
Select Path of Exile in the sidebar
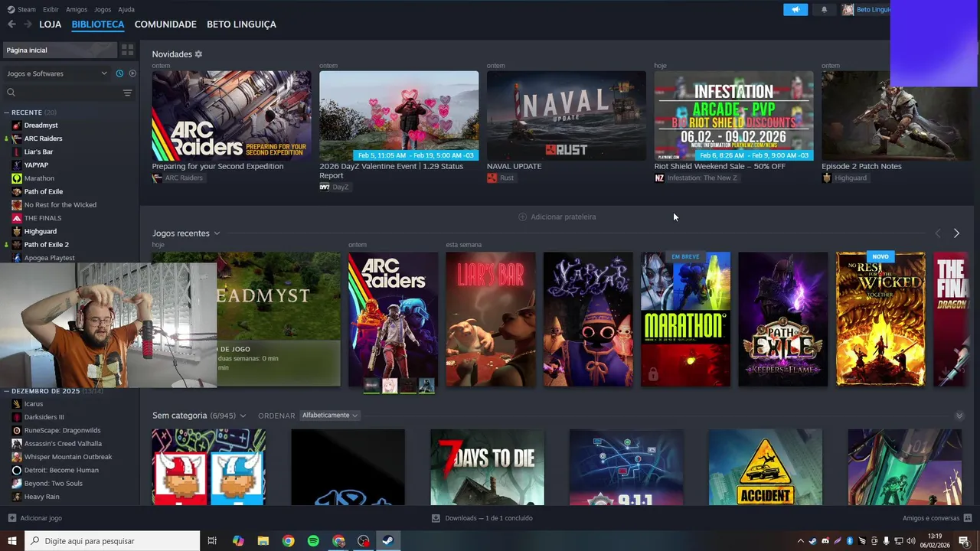pyautogui.click(x=44, y=191)
